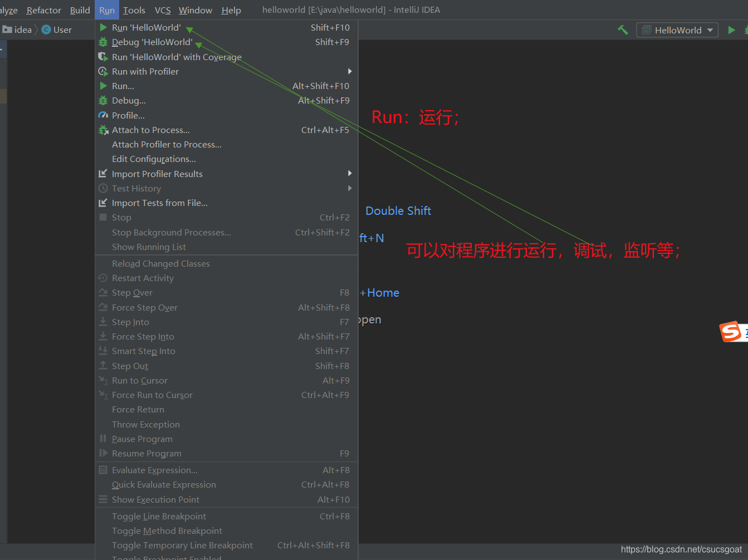Screen dimensions: 748x560
Task: Click the User class breadcrumb
Action: 57,30
